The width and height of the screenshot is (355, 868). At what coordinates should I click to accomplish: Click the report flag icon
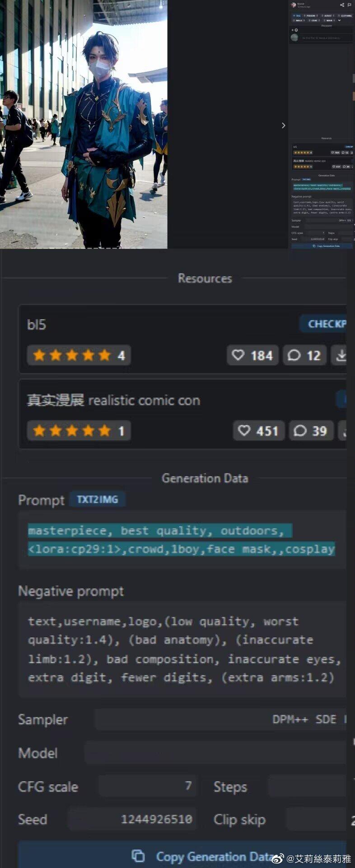(349, 5)
